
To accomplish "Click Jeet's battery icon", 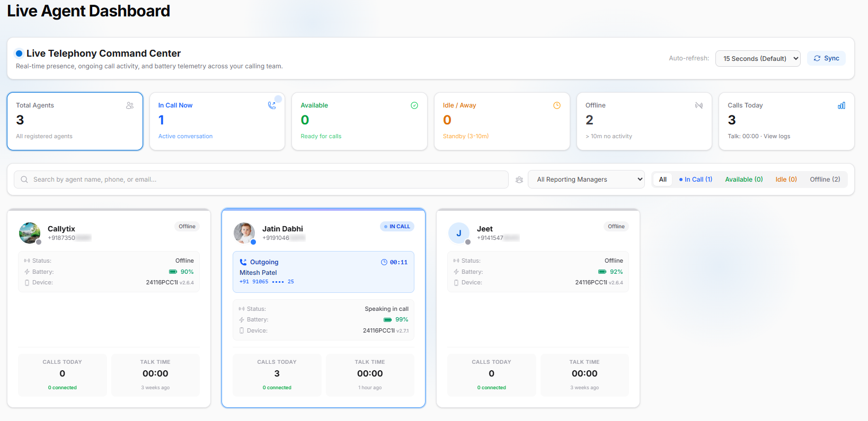I will (x=602, y=272).
